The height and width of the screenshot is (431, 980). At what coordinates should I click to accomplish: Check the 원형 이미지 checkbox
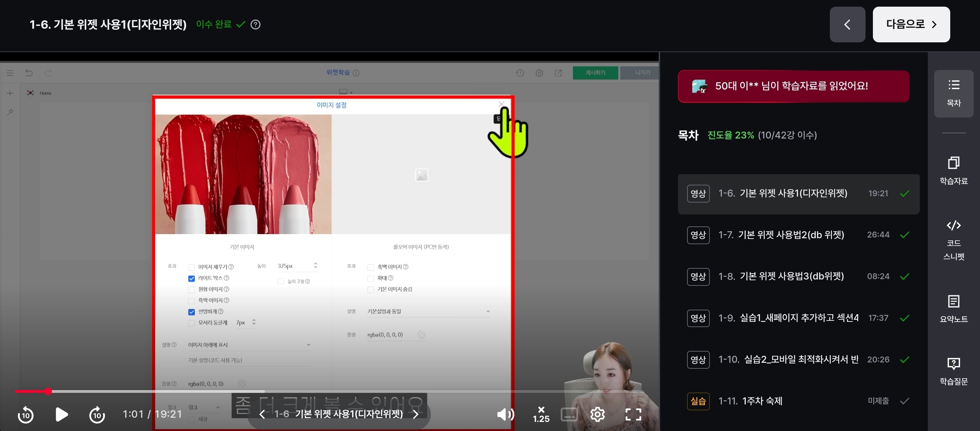point(191,289)
